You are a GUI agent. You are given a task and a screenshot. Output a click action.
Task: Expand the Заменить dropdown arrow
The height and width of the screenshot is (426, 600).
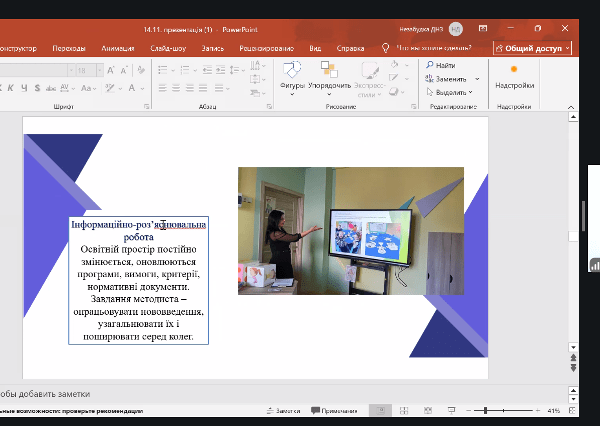coord(477,78)
